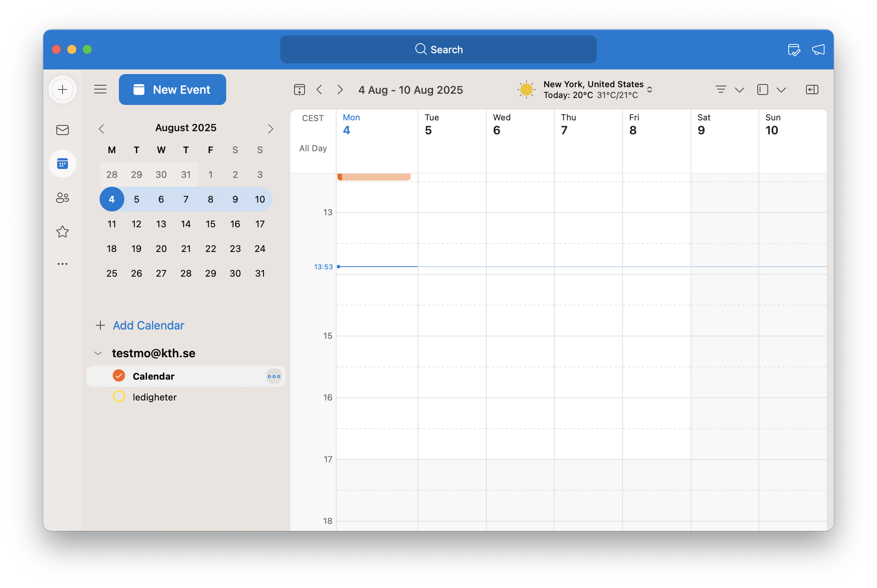Select August 20 in mini calendar
This screenshot has height=588, width=877.
point(161,248)
